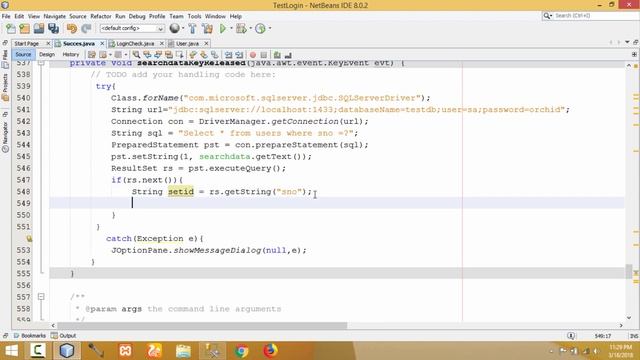The width and height of the screenshot is (640, 360).
Task: Open the dropdown arrow next to Debug Project
Action: pyautogui.click(x=250, y=28)
